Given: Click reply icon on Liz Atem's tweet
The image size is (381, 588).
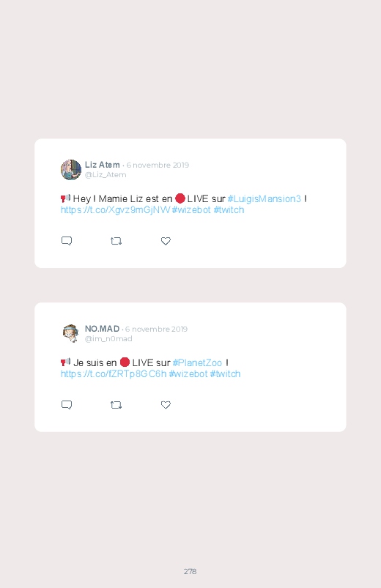Looking at the screenshot, I should point(67,241).
